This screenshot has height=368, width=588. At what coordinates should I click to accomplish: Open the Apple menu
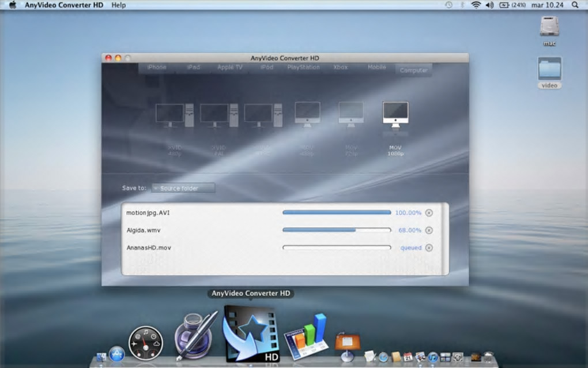click(13, 5)
